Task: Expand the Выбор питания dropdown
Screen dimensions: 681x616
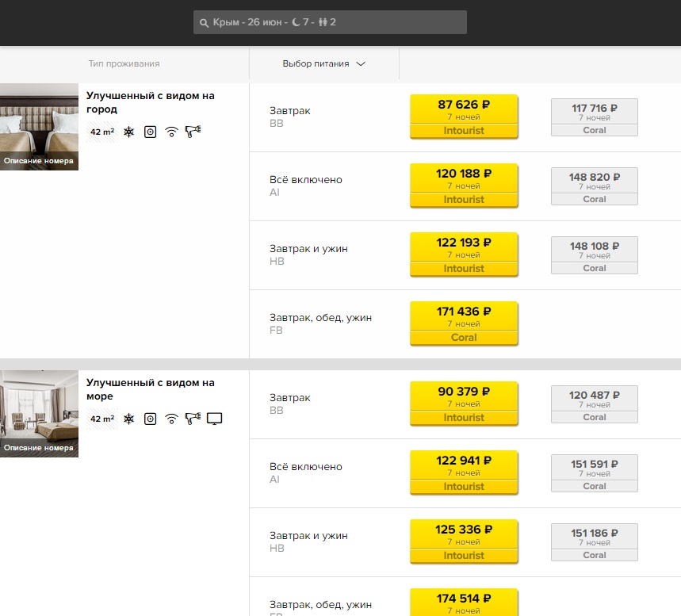Action: [324, 64]
